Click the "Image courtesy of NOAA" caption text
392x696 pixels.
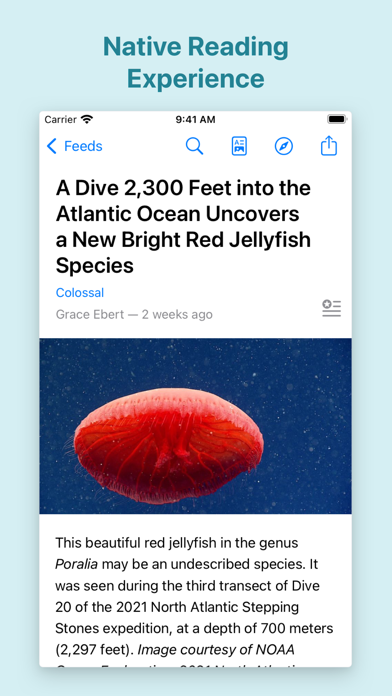coord(216,649)
